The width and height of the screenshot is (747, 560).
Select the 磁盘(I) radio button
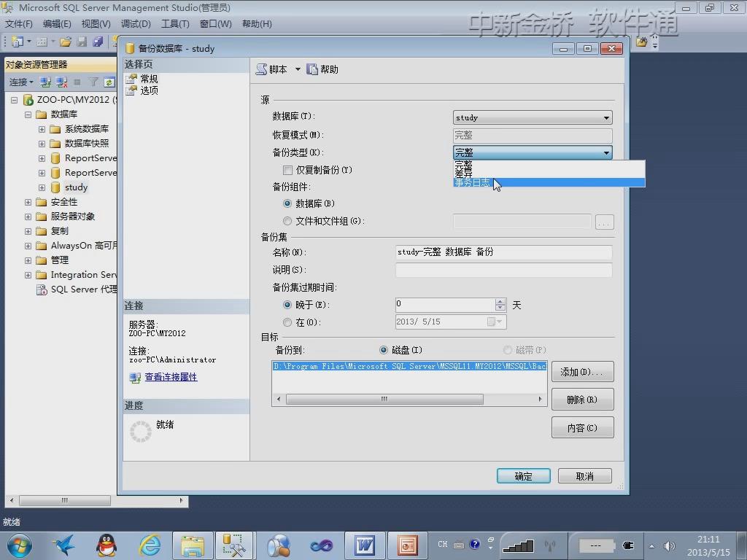click(384, 350)
